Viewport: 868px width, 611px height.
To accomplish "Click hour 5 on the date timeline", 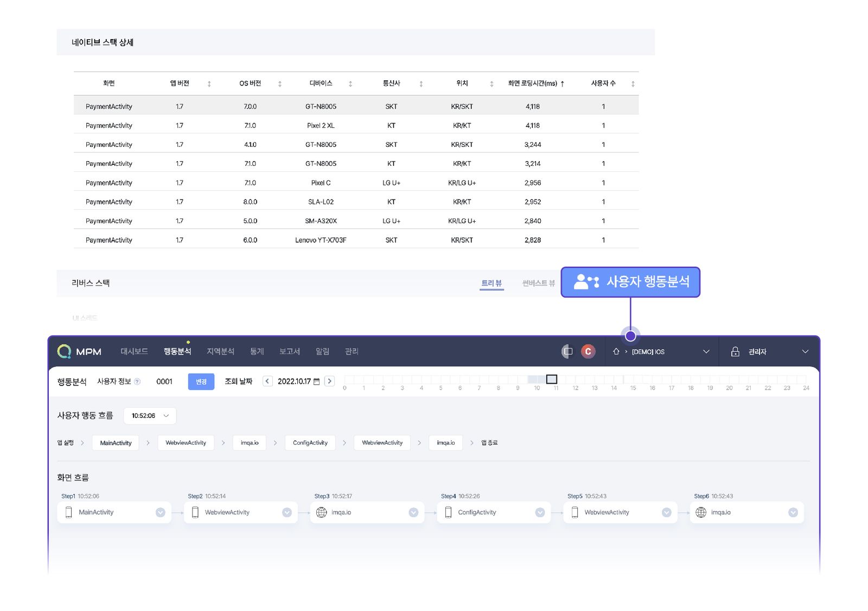I will tap(441, 388).
